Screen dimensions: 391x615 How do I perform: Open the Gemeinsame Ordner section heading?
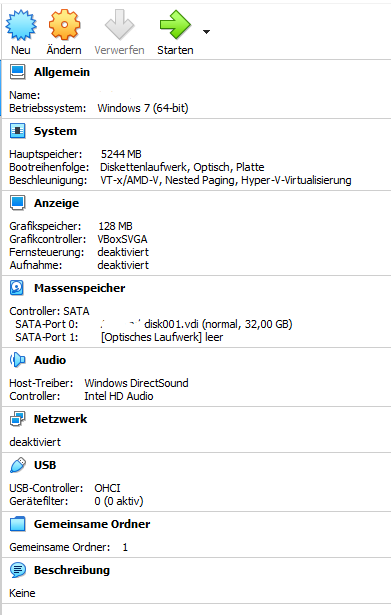click(92, 524)
